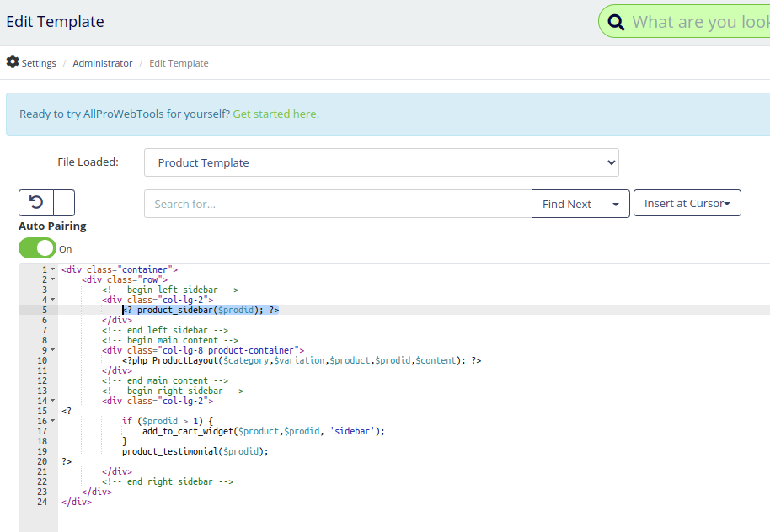Screen dimensions: 770x532
Task: Click the add_to_cart_widget code line
Action: (x=264, y=431)
